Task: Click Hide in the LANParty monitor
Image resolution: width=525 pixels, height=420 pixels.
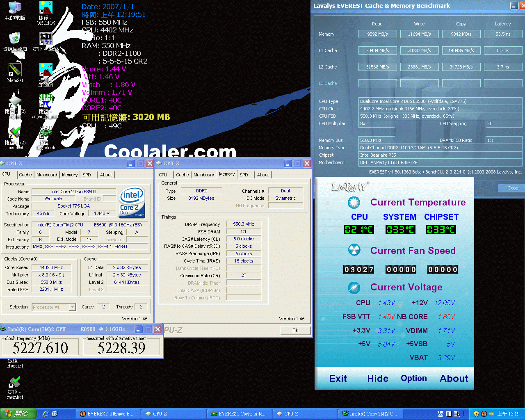Action: click(x=378, y=379)
